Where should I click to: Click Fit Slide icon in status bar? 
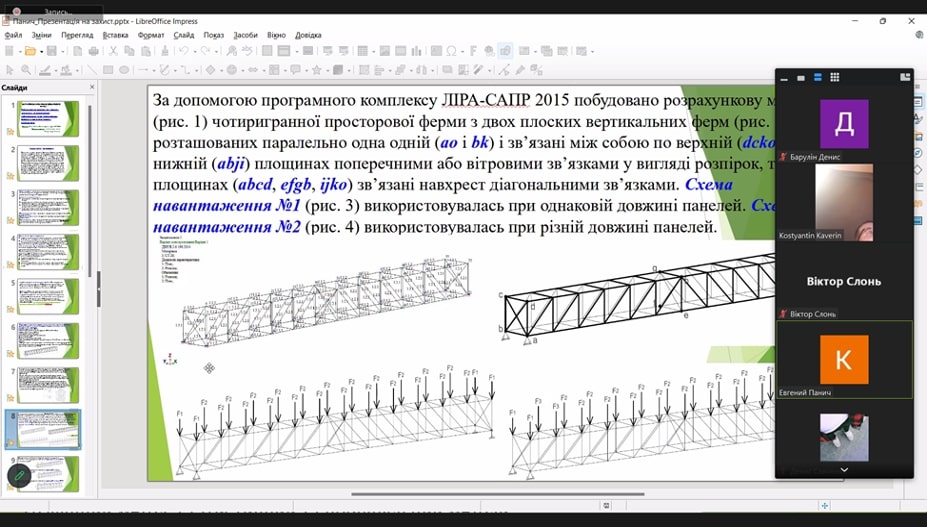[825, 505]
